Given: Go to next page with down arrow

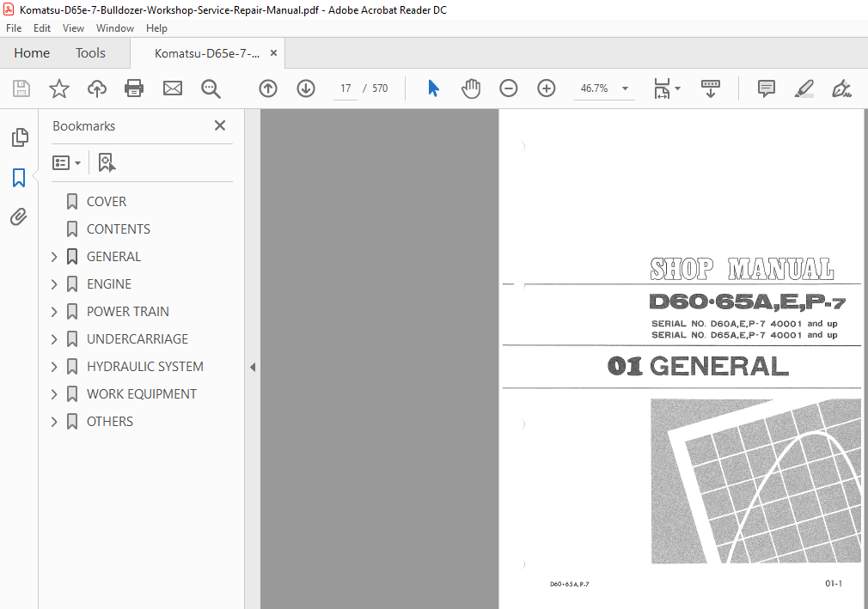Looking at the screenshot, I should click(306, 88).
